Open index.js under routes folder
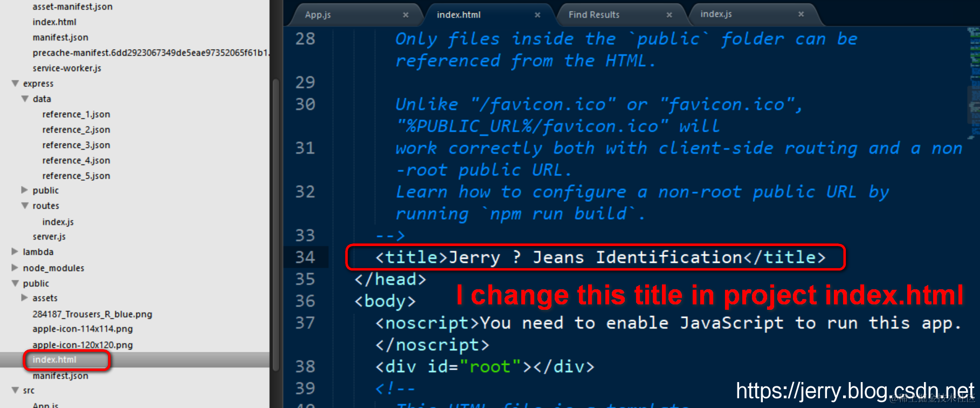 tap(58, 222)
